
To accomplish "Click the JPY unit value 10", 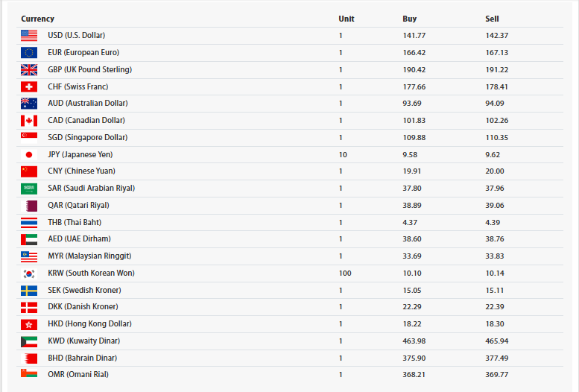I will coord(343,155).
